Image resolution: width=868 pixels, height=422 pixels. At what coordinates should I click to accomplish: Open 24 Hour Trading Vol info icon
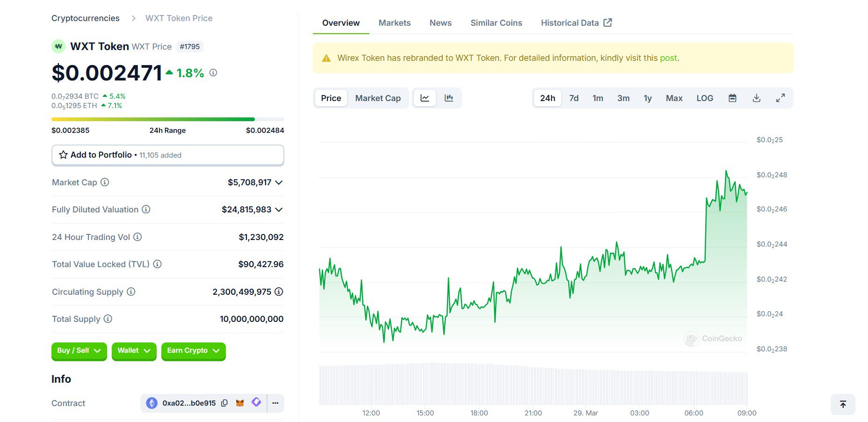(x=137, y=237)
